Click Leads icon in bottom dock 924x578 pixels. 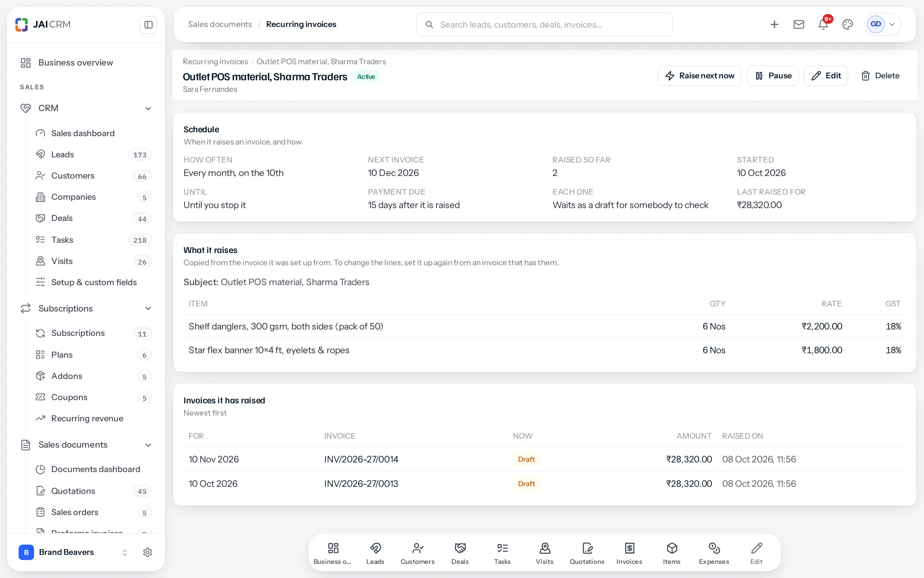(375, 553)
